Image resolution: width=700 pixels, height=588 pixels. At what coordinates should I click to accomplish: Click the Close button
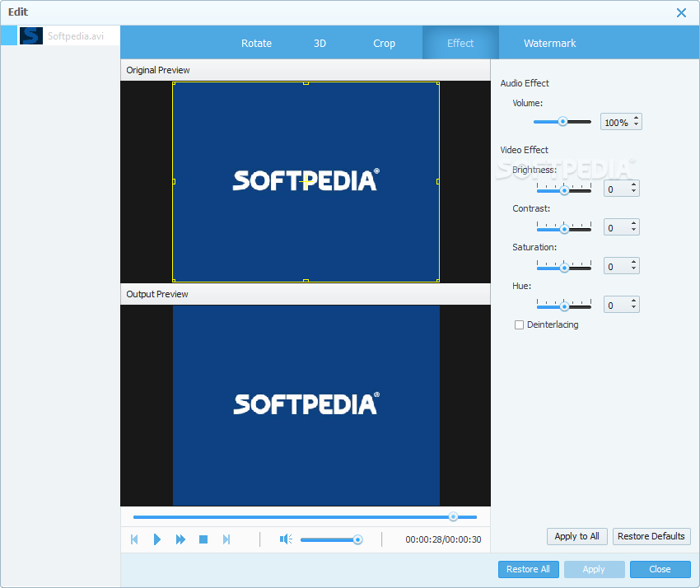tap(660, 569)
